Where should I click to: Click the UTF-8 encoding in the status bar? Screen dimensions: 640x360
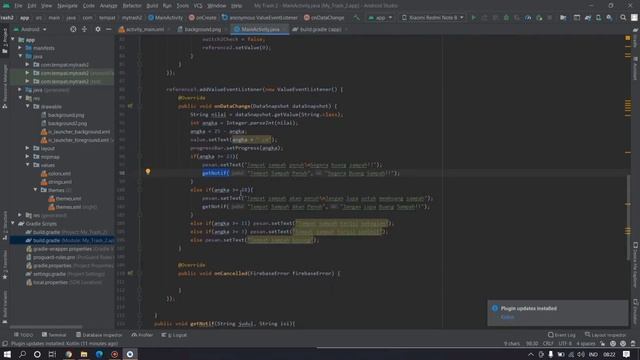coord(565,344)
